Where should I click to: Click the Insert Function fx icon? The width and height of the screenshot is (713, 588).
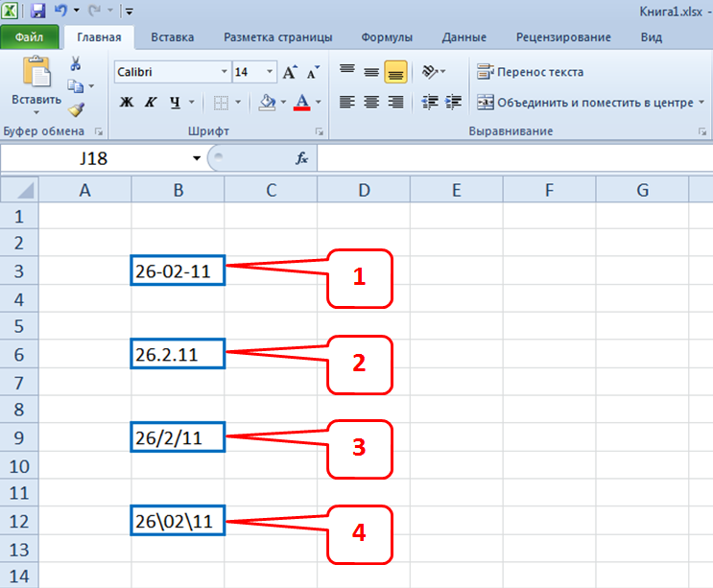[x=301, y=158]
